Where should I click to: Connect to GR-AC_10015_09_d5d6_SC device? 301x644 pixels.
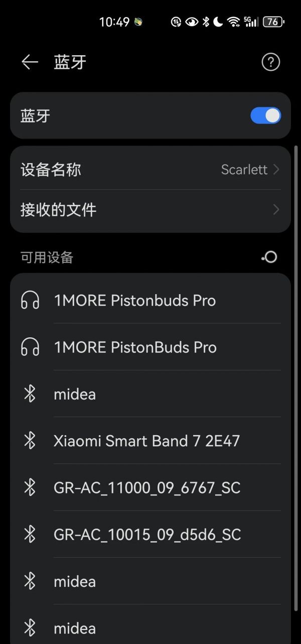click(146, 534)
